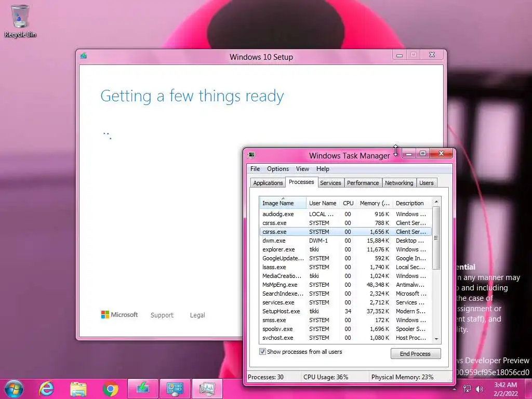
Task: Switch to the Networking tab
Action: [x=399, y=183]
